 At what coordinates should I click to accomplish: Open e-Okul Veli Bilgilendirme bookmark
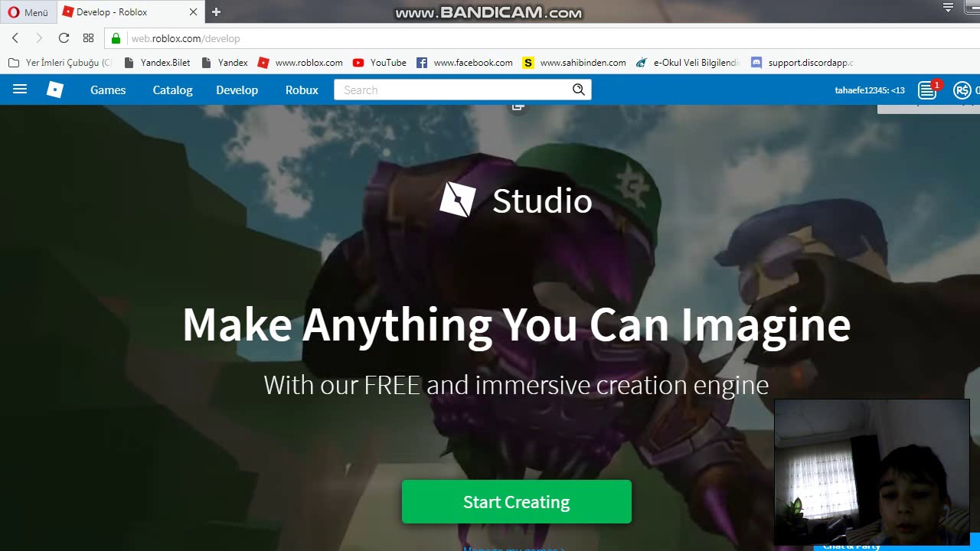pos(688,63)
